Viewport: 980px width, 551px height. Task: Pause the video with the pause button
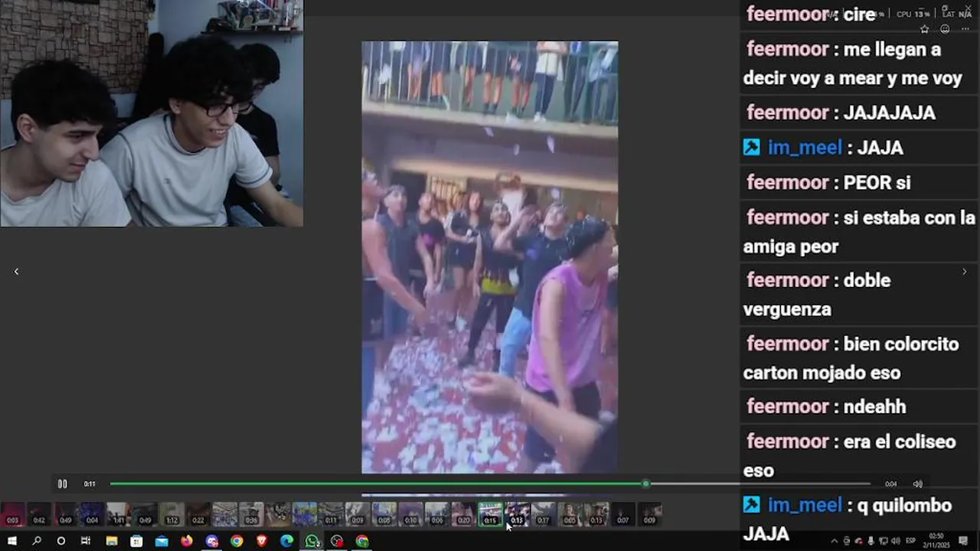click(62, 484)
